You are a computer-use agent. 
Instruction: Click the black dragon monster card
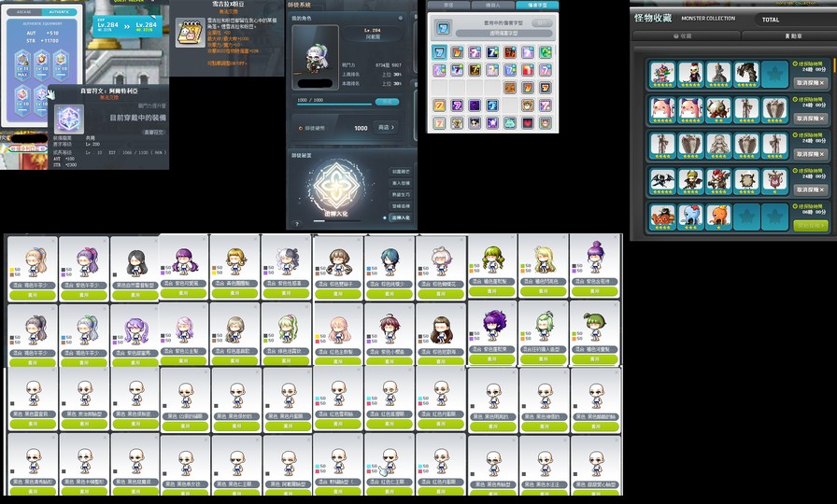coord(660,180)
